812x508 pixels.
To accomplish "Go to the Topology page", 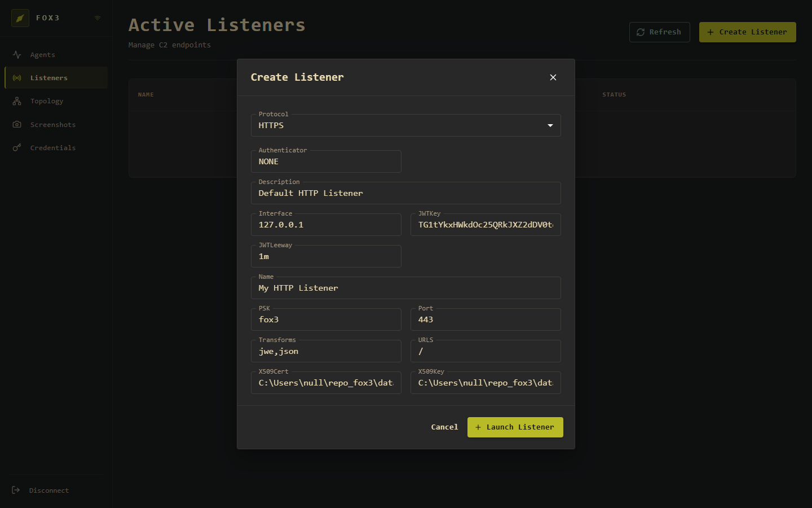I will tap(56, 101).
